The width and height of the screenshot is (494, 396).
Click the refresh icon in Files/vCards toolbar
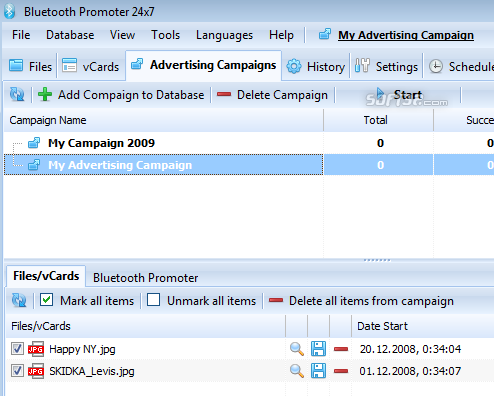(x=19, y=300)
